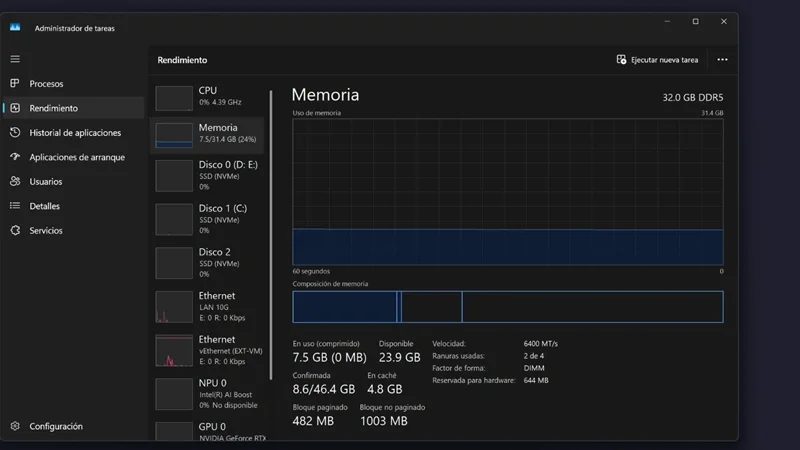Click the Usuarios sidebar icon
This screenshot has width=800, height=450.
[15, 181]
